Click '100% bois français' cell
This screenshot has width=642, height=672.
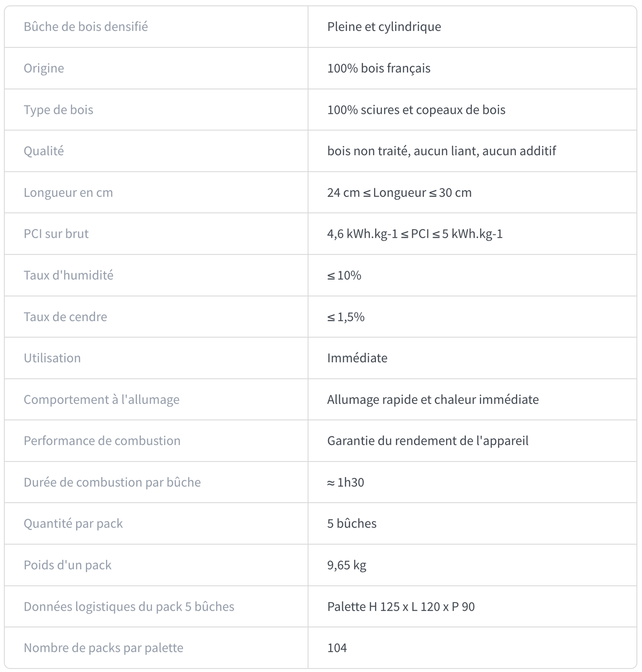pyautogui.click(x=378, y=68)
